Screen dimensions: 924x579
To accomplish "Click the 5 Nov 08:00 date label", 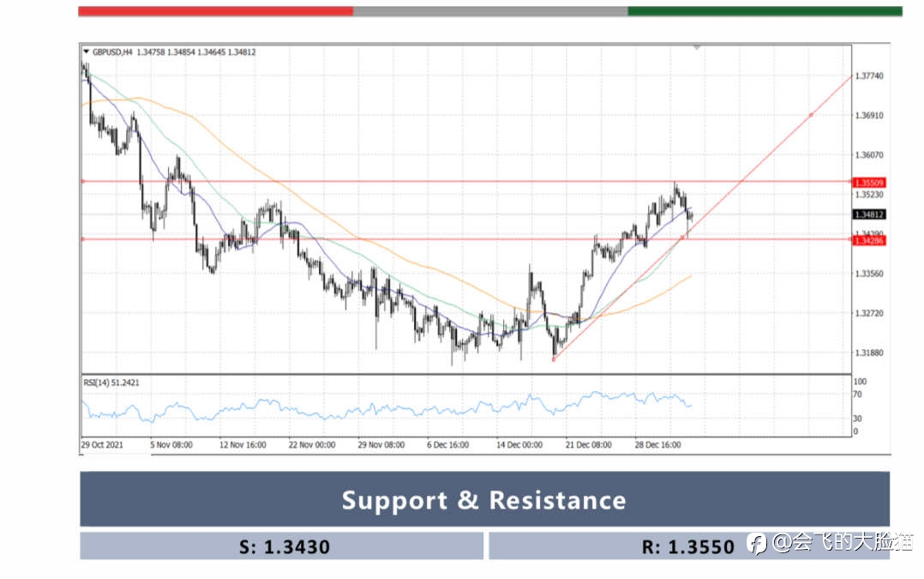I will [171, 444].
